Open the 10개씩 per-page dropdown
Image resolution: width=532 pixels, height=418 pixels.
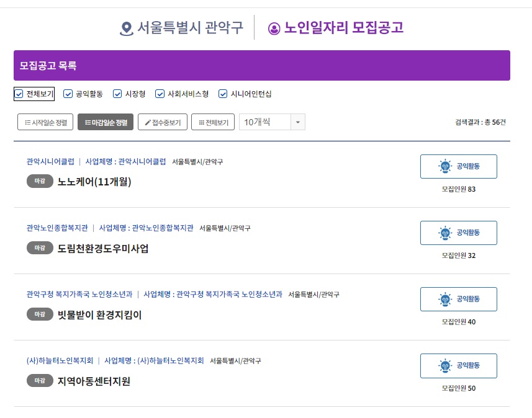(272, 122)
